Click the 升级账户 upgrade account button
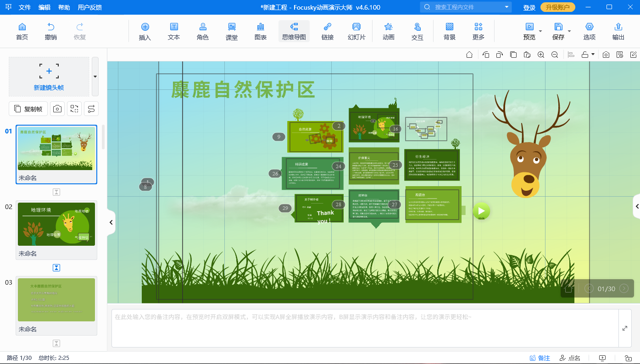The height and width of the screenshot is (364, 640). tap(557, 7)
